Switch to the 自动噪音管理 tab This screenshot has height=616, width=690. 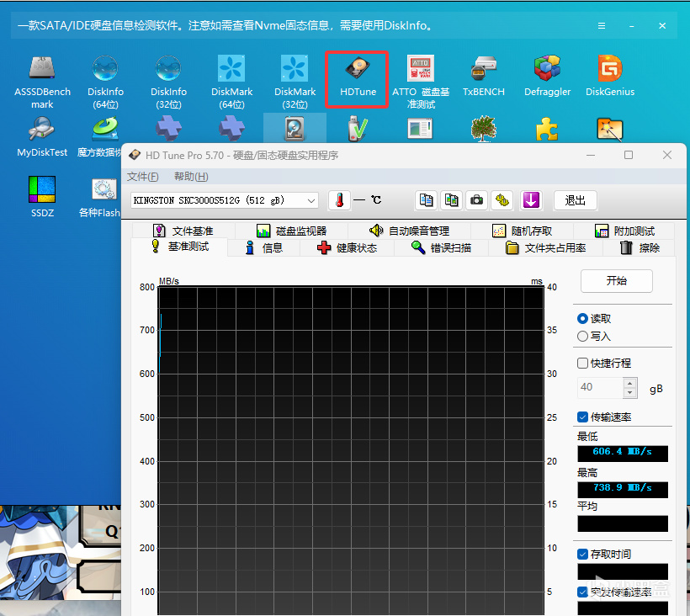tap(409, 231)
